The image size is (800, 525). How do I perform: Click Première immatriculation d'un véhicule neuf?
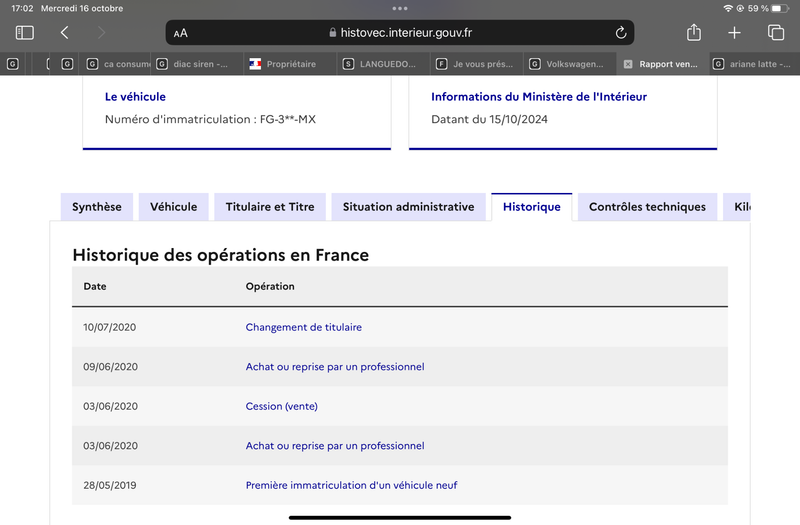point(351,485)
